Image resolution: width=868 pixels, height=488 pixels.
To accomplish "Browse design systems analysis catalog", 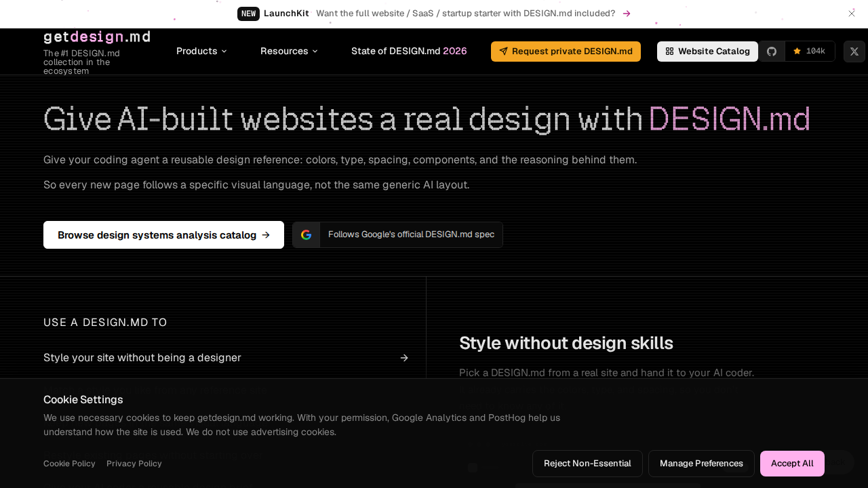I will (x=163, y=235).
